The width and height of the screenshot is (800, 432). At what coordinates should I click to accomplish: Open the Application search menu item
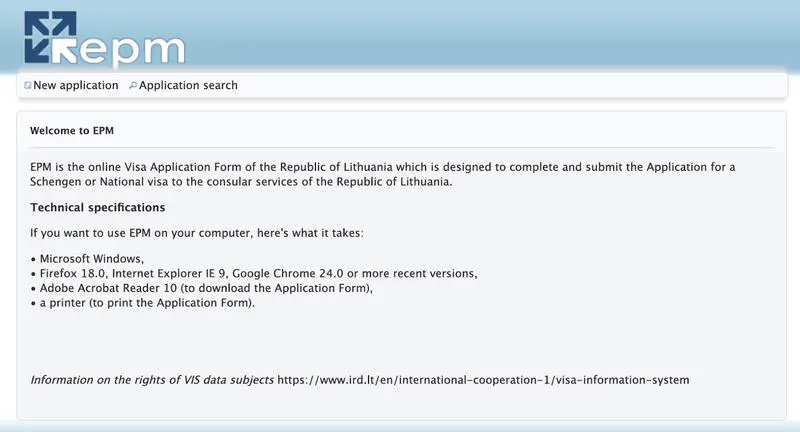188,86
